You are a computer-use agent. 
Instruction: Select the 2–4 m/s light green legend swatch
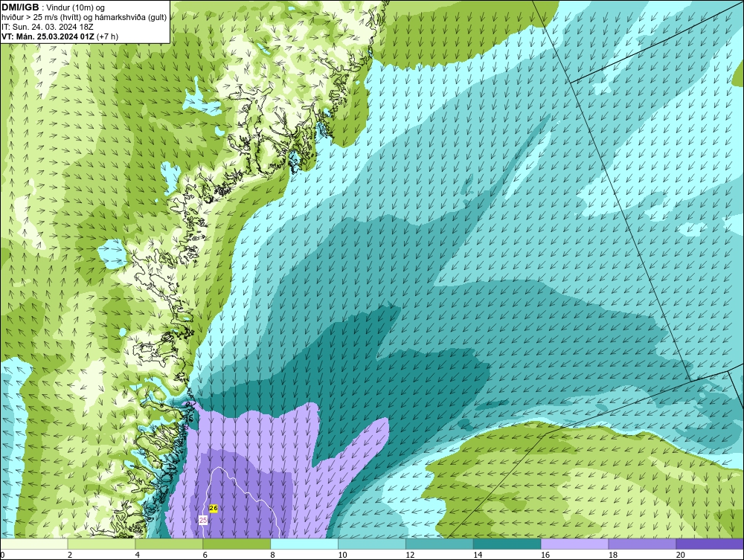[x=101, y=544]
